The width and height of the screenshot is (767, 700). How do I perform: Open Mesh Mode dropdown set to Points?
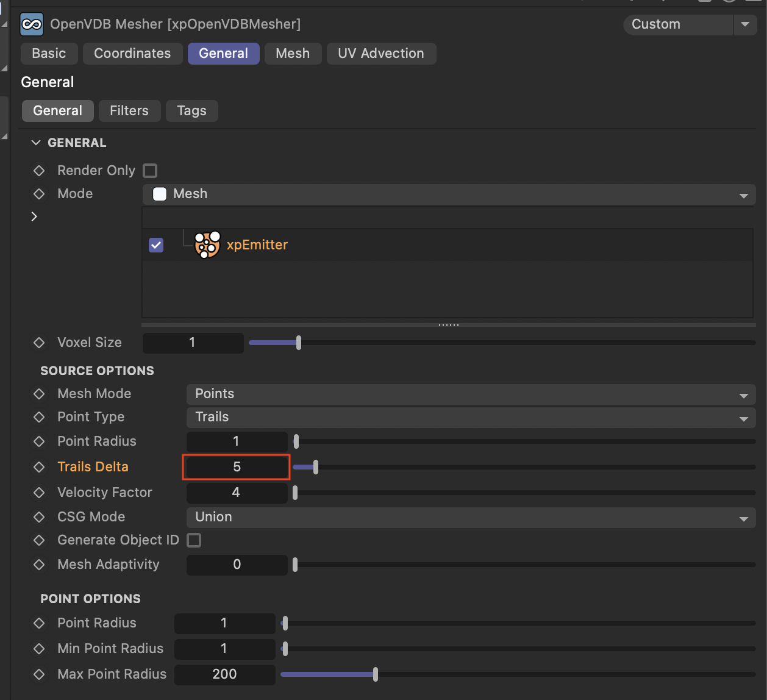coord(471,394)
